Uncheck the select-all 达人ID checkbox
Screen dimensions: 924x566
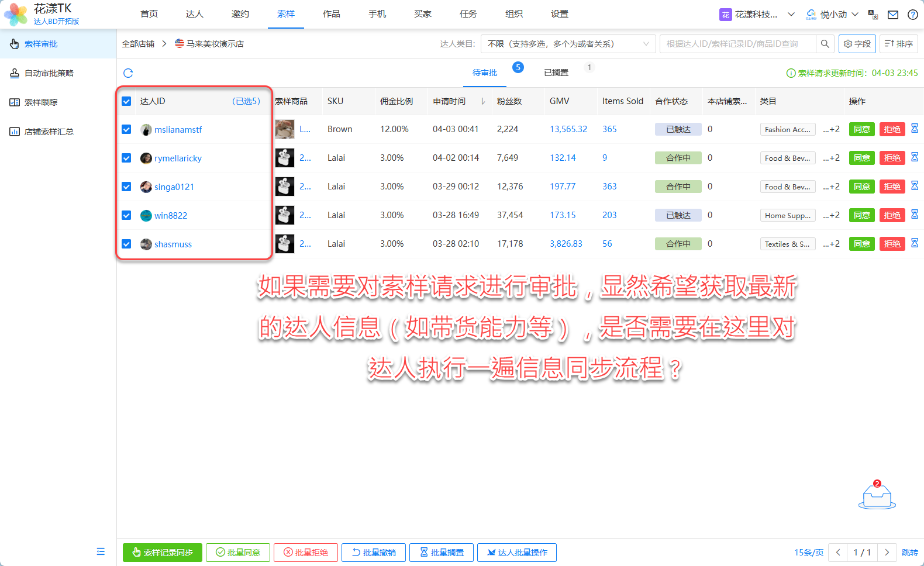click(x=126, y=101)
